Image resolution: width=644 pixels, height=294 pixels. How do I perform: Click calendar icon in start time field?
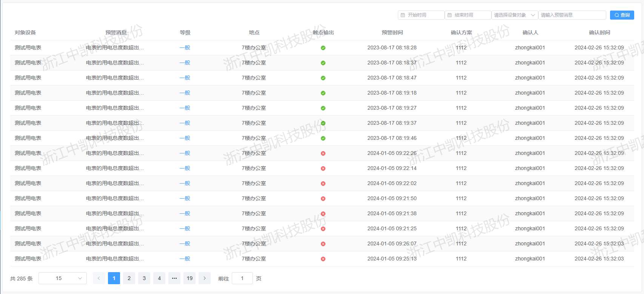(x=403, y=15)
